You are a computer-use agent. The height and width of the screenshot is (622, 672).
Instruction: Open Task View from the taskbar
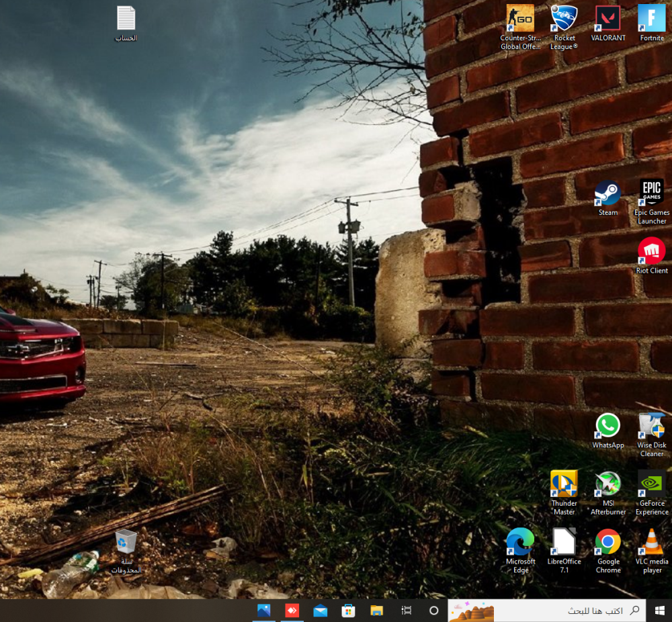pos(406,611)
